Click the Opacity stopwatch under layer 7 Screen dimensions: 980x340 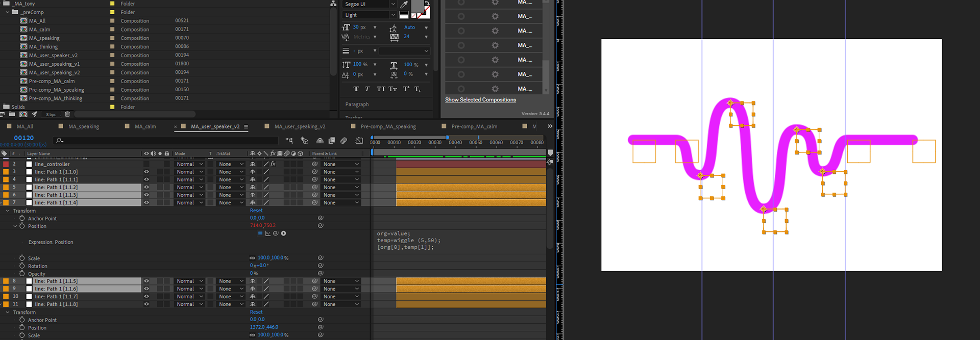22,273
